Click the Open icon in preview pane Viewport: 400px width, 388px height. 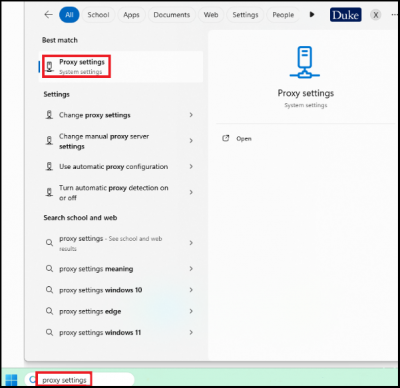(226, 138)
